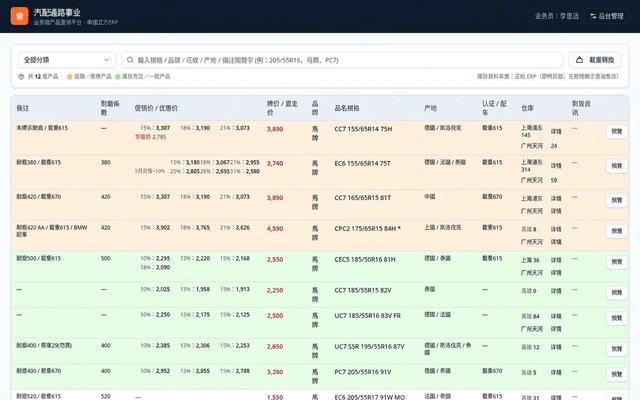
Task: Click the action button in the PC7 205/55R16 91V row
Action: [x=616, y=374]
